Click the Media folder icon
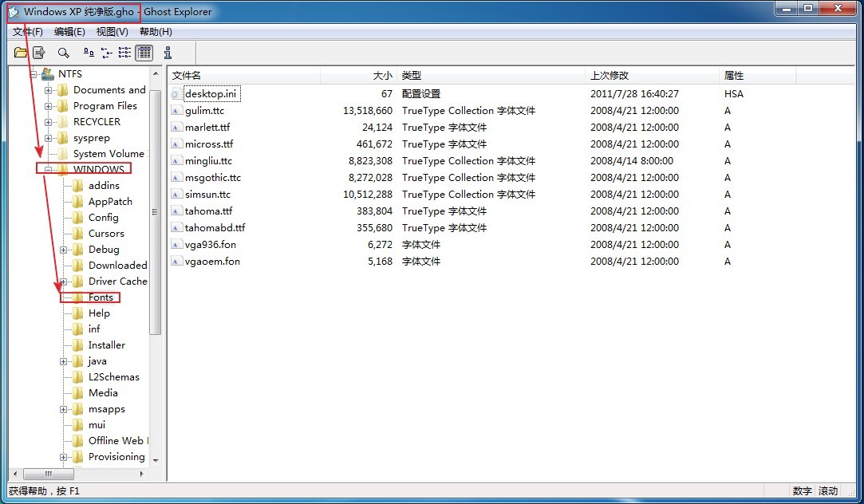864x504 pixels. (78, 393)
